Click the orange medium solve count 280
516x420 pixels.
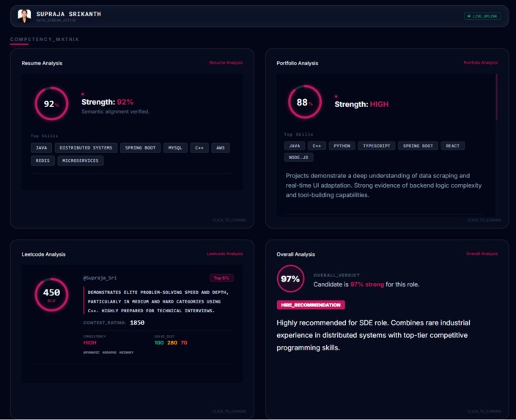tap(172, 342)
